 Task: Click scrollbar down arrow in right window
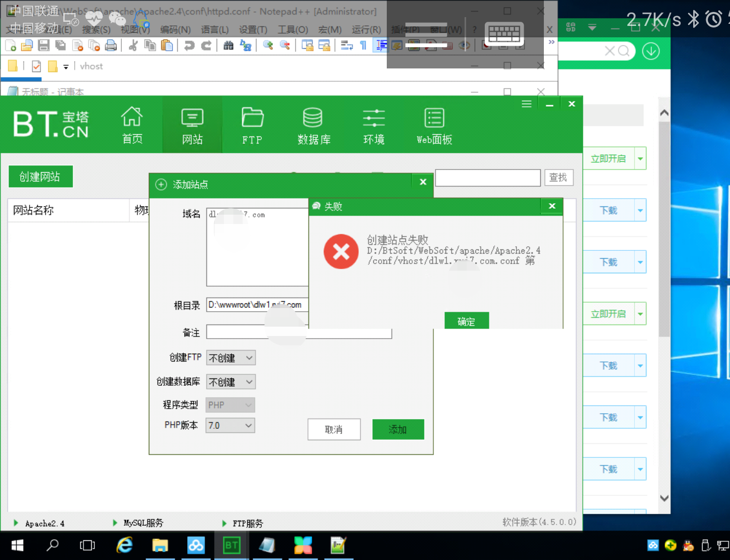(x=664, y=498)
